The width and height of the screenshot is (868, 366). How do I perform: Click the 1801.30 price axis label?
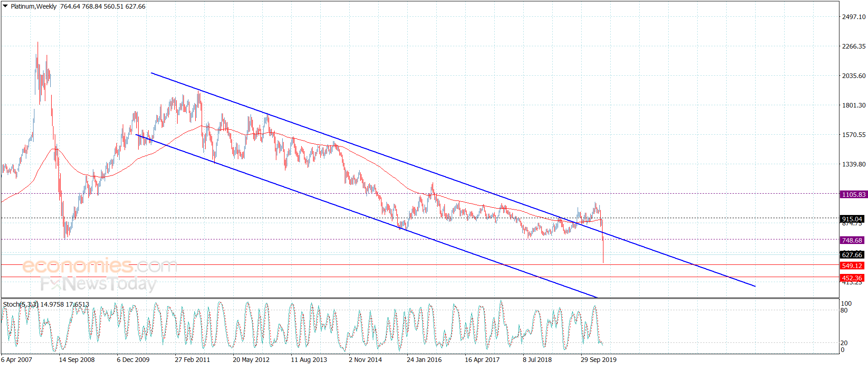point(854,105)
